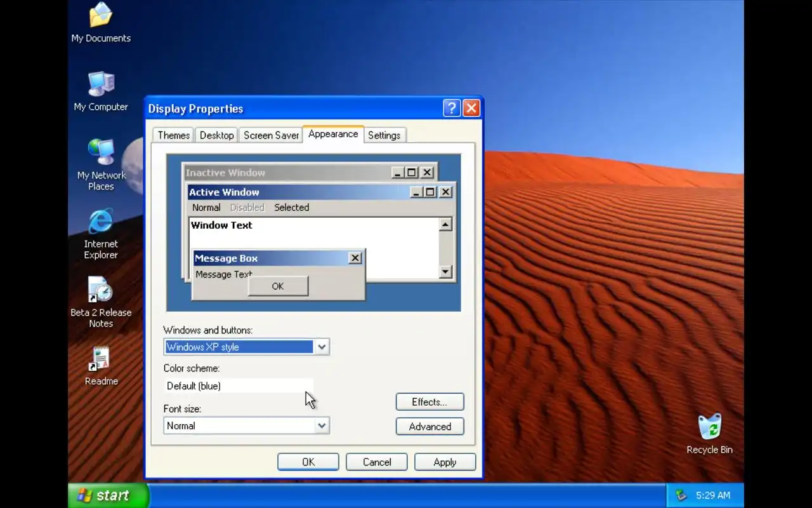This screenshot has width=812, height=508.
Task: Click the preview scrollbar up arrow
Action: click(x=445, y=224)
